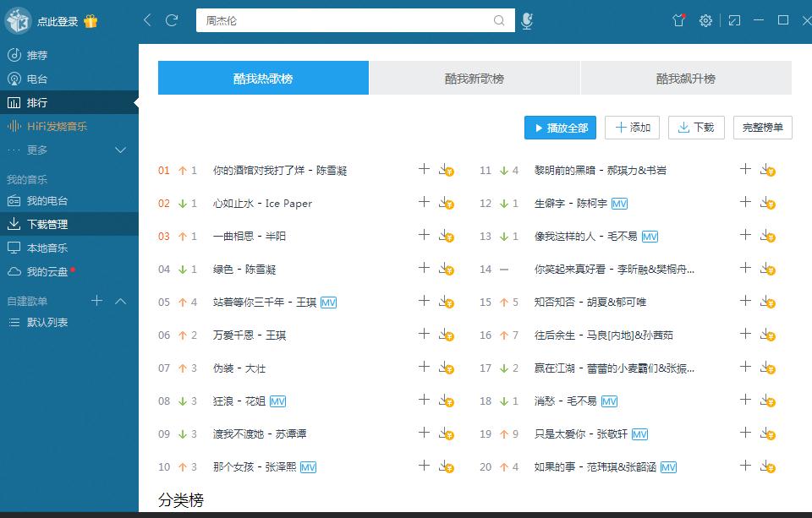
Task: Add song 绿色 - 陈雪凝 with plus icon
Action: tap(425, 269)
